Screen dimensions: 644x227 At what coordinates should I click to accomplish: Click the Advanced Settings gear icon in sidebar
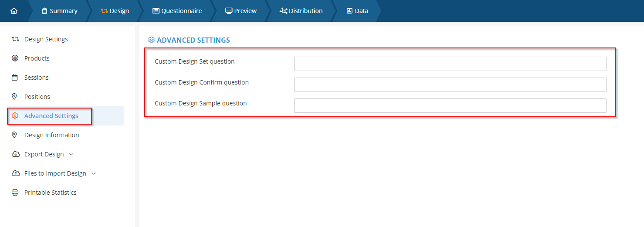(15, 116)
